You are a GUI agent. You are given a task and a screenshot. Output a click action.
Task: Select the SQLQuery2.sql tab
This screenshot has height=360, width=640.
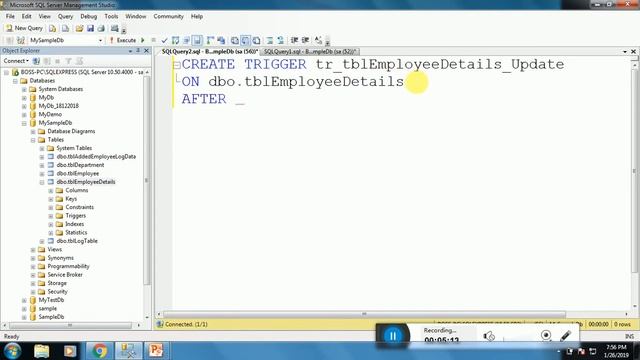[209, 51]
